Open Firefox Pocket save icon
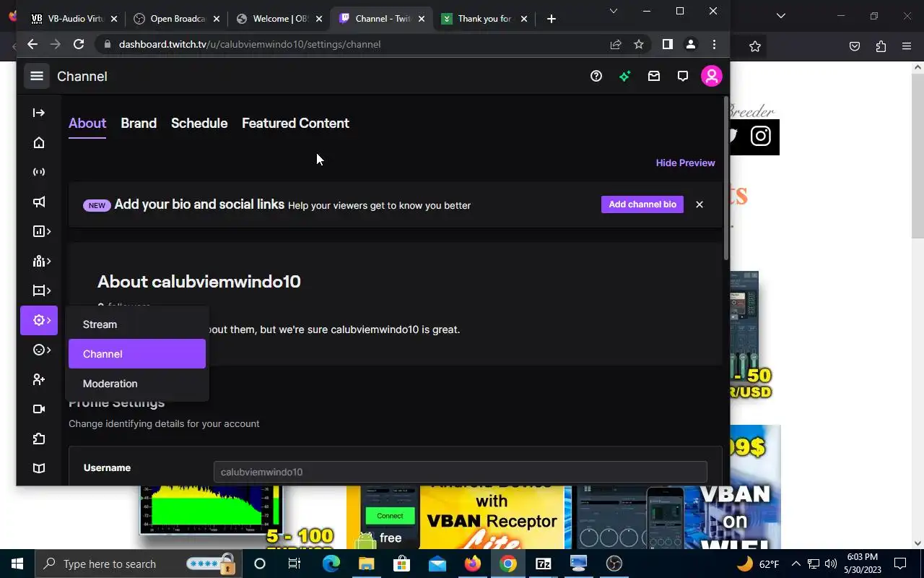 point(855,46)
